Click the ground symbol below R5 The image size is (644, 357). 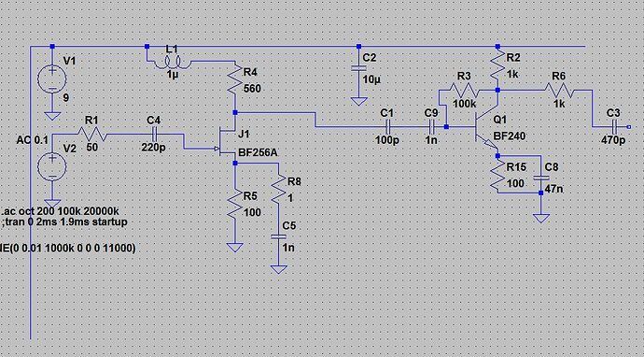pyautogui.click(x=235, y=247)
